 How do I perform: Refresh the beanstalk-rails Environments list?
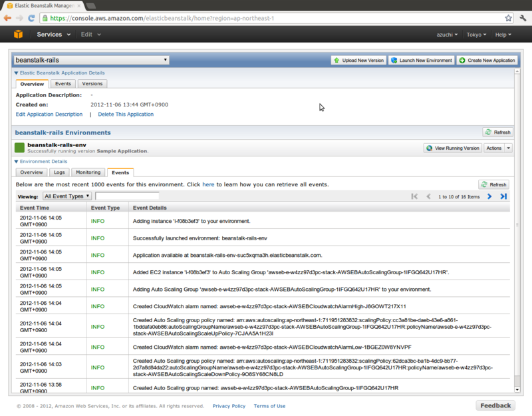[x=497, y=132]
